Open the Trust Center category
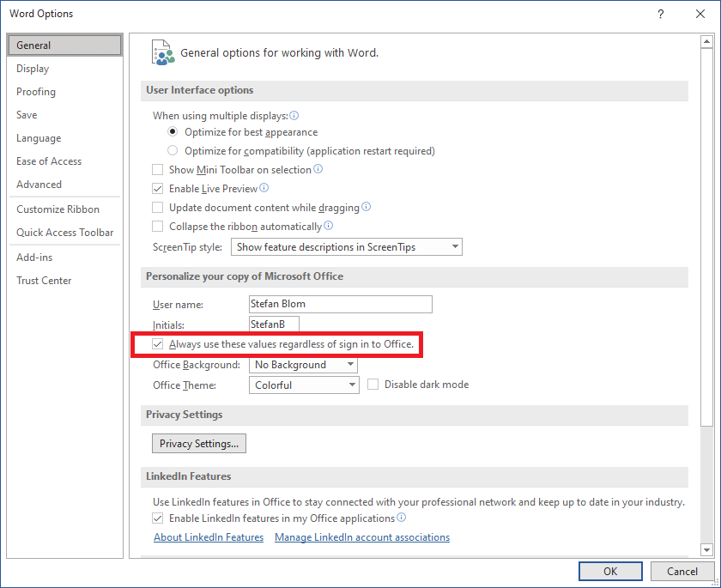Screen dimensions: 721x588 click(x=65, y=280)
